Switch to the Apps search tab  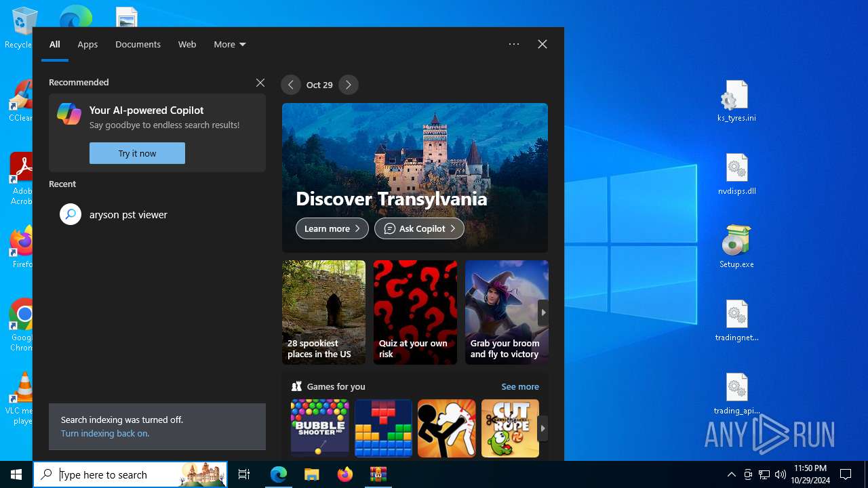[87, 44]
